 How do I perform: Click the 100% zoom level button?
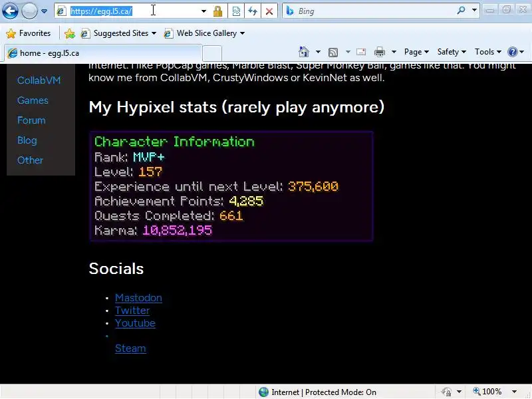point(487,392)
